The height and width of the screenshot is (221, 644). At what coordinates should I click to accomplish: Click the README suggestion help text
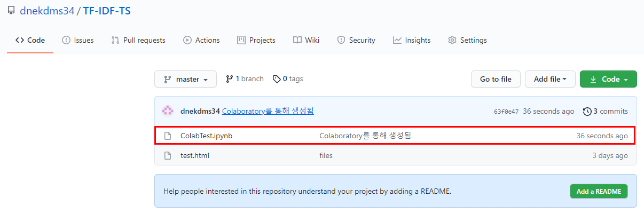pyautogui.click(x=308, y=191)
